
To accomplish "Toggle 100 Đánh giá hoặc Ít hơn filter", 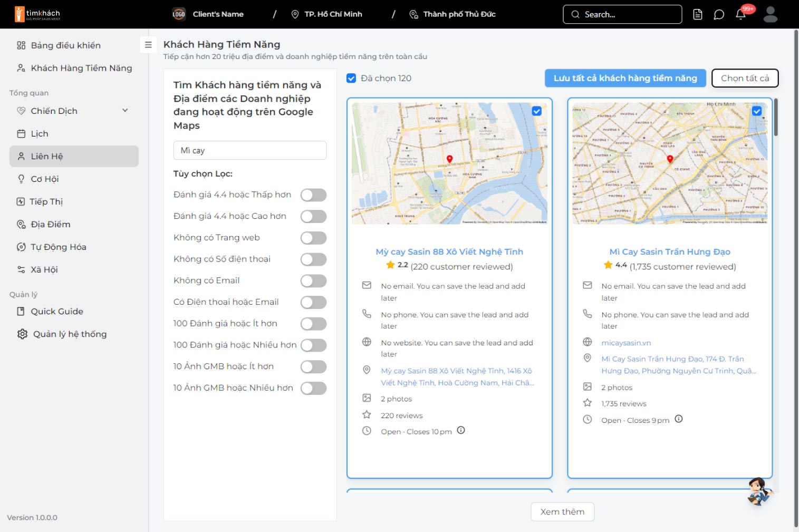I will 314,324.
